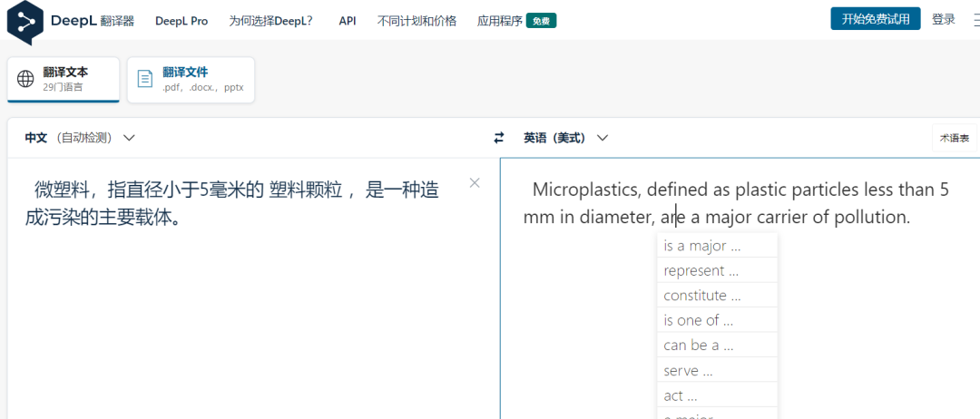
Task: Open the API menu item
Action: (x=348, y=21)
